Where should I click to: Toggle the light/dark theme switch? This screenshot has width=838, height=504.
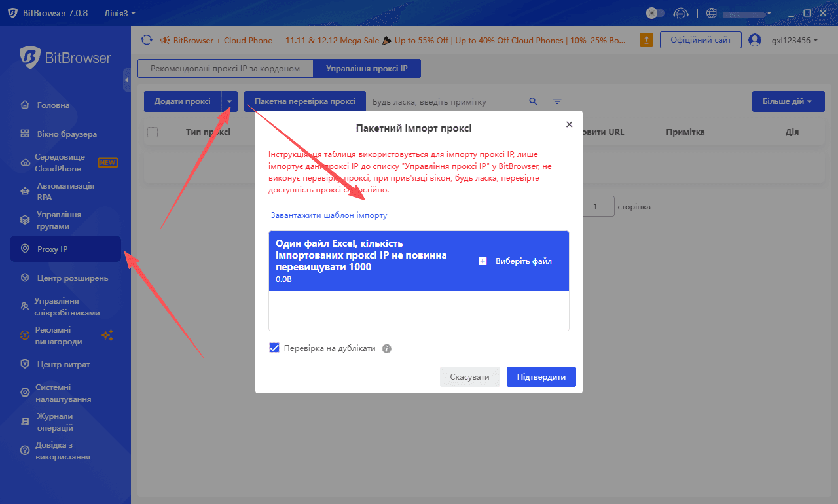pyautogui.click(x=655, y=13)
